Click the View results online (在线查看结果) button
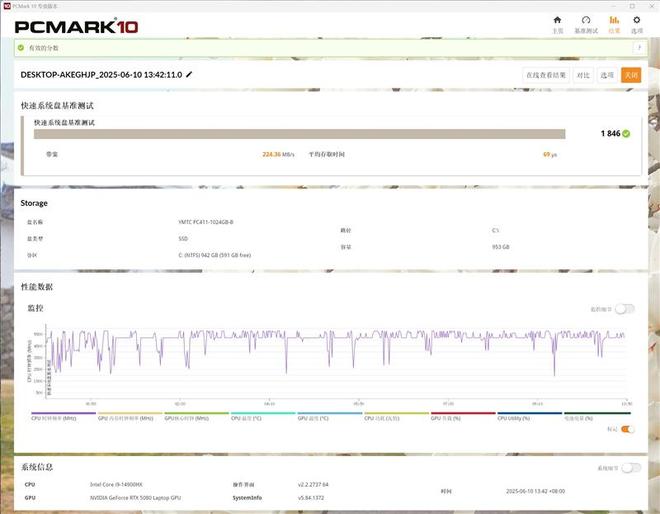The width and height of the screenshot is (660, 514). pos(546,75)
